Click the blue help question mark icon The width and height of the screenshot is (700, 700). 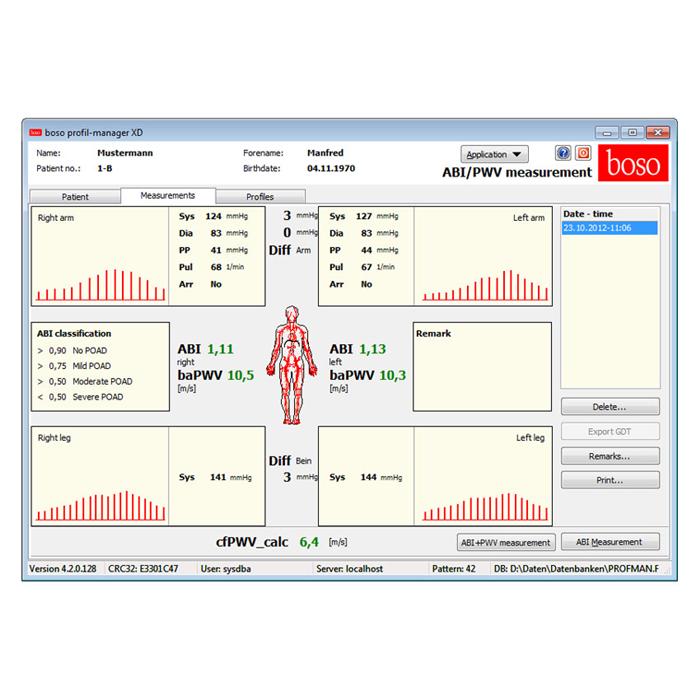(x=563, y=153)
